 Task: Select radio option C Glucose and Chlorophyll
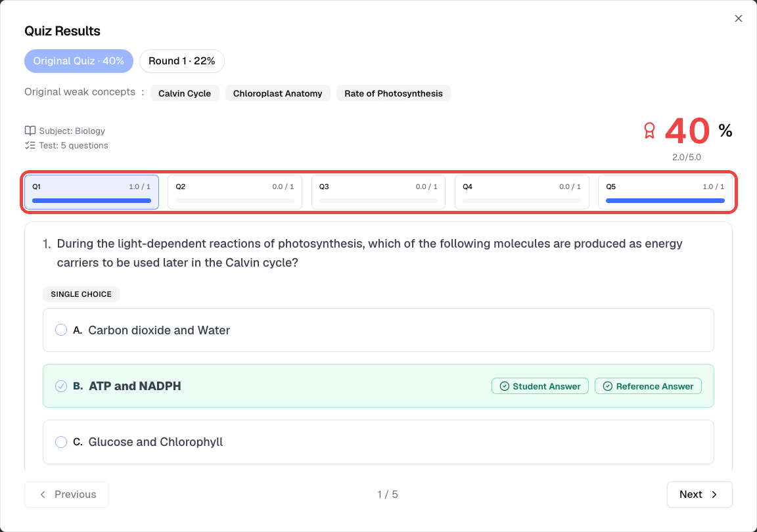tap(61, 442)
